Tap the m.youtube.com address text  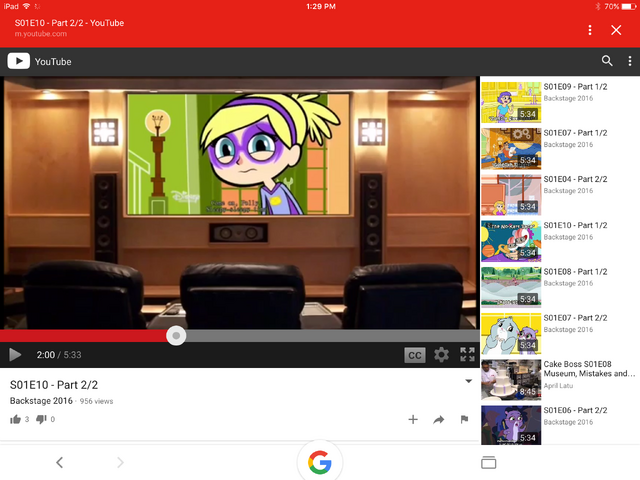[41, 34]
